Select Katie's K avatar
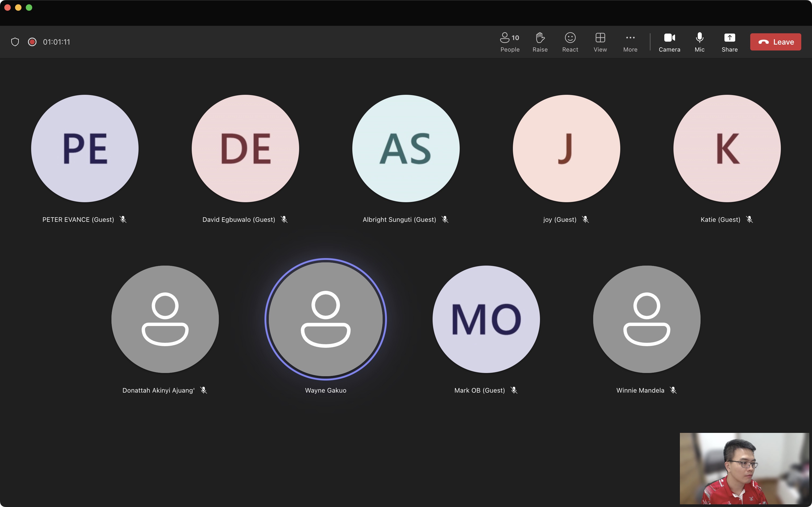 (x=727, y=148)
